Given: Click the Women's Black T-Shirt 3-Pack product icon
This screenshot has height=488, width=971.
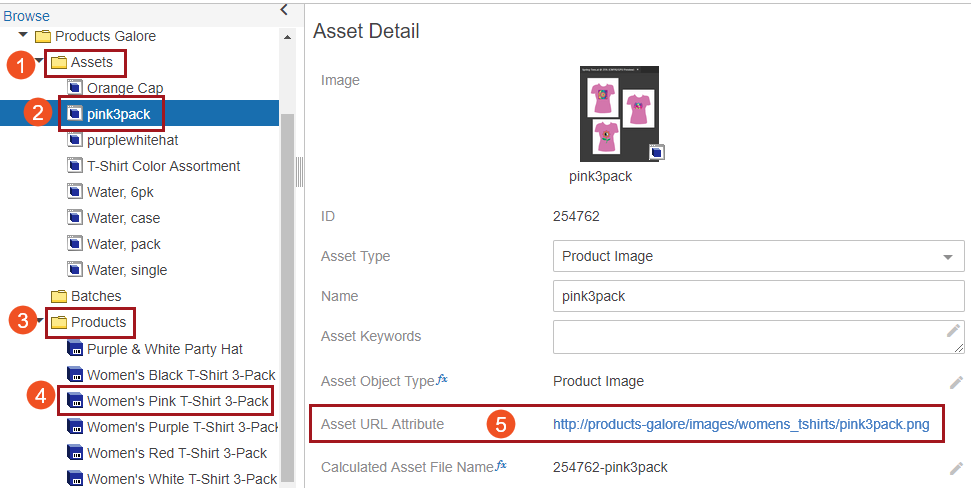Looking at the screenshot, I should pos(74,375).
